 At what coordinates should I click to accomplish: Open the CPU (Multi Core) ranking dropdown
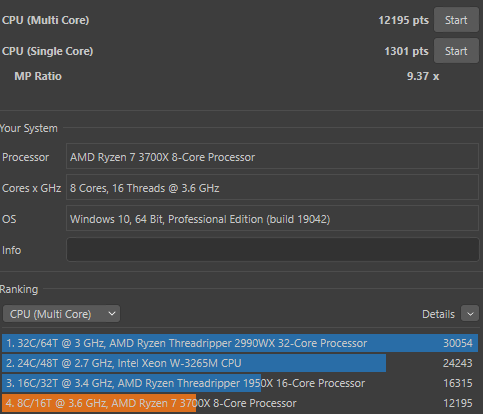click(61, 314)
